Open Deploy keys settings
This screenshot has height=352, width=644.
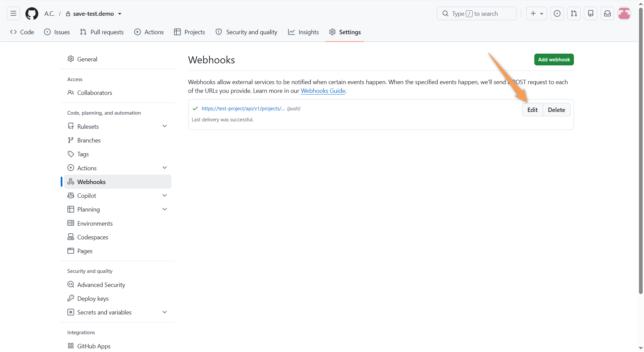pyautogui.click(x=118, y=298)
